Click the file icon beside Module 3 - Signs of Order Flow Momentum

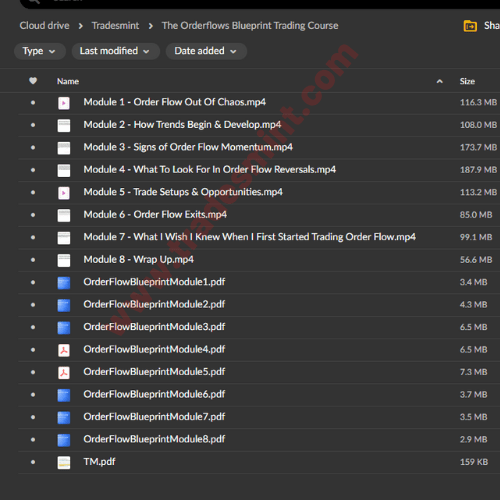[x=64, y=148]
